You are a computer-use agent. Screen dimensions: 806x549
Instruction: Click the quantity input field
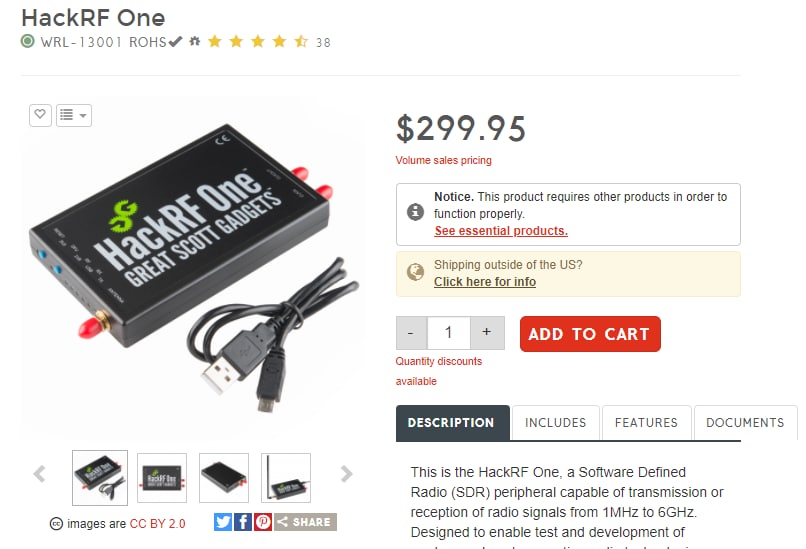point(448,333)
